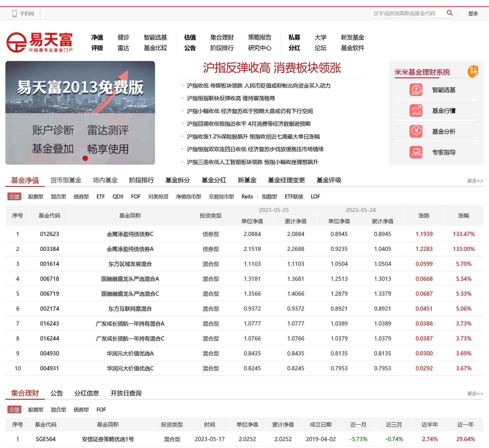Select the first carousel dot
This screenshot has height=448, width=489.
75,159
